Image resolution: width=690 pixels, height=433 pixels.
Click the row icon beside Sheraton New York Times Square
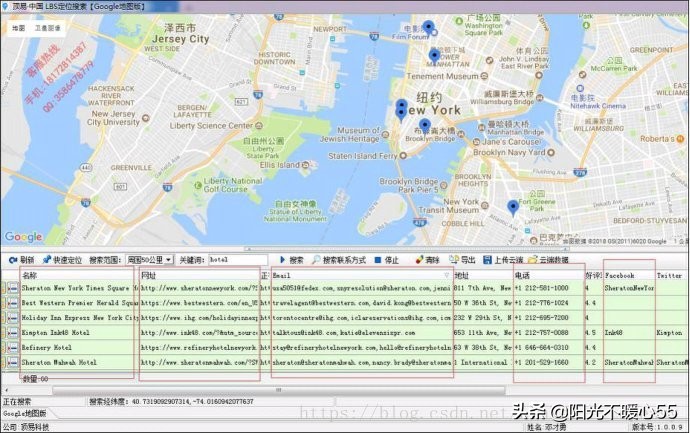pos(13,288)
